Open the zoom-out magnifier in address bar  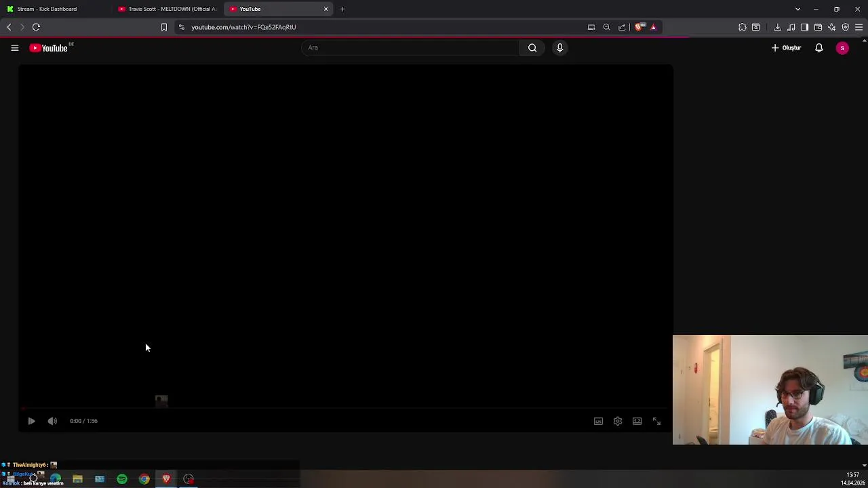point(606,27)
